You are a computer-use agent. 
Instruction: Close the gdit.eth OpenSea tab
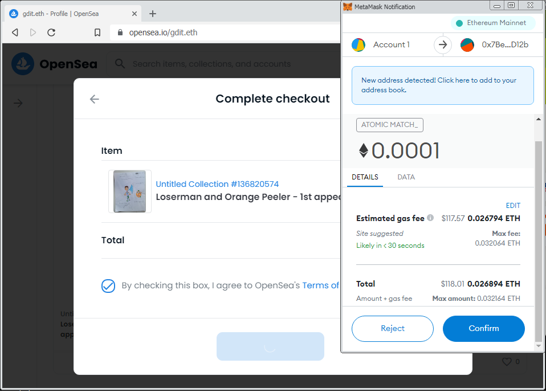[x=135, y=14]
